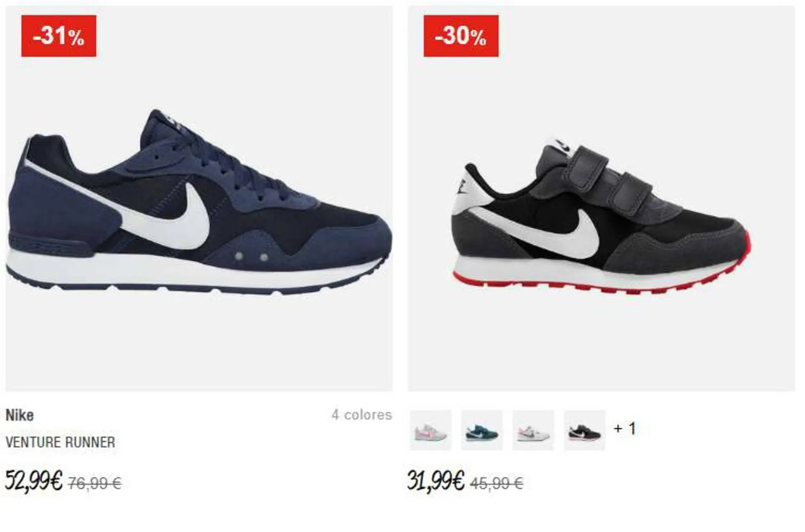Pick the black and pink color variant
Image resolution: width=805 pixels, height=532 pixels.
coord(584,430)
